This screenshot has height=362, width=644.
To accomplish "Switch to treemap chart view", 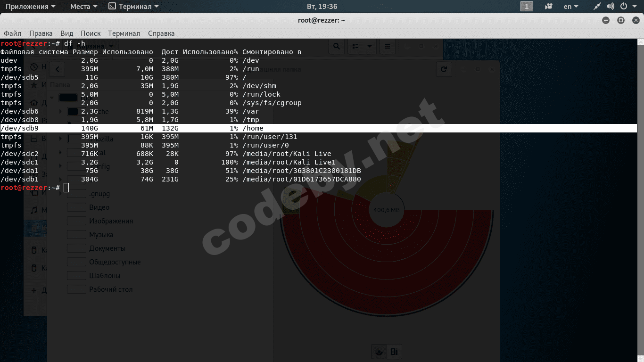I will pos(394,351).
